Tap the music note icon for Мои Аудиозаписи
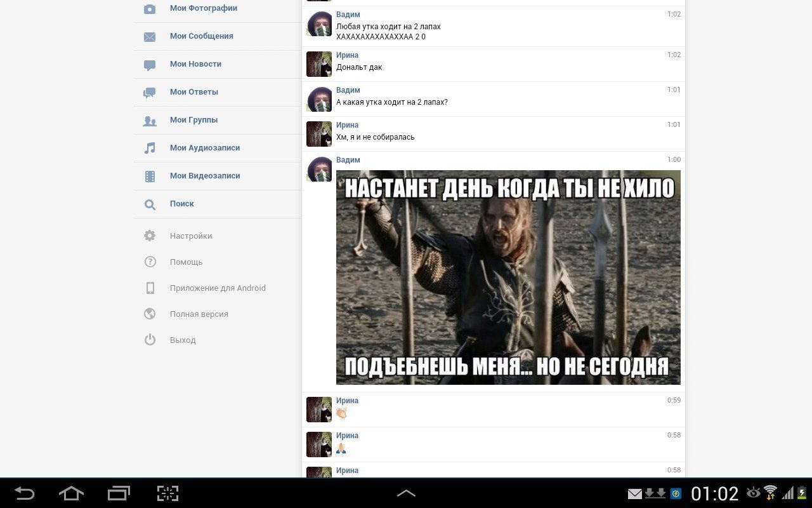Screen dimensions: 812x508 (150, 148)
